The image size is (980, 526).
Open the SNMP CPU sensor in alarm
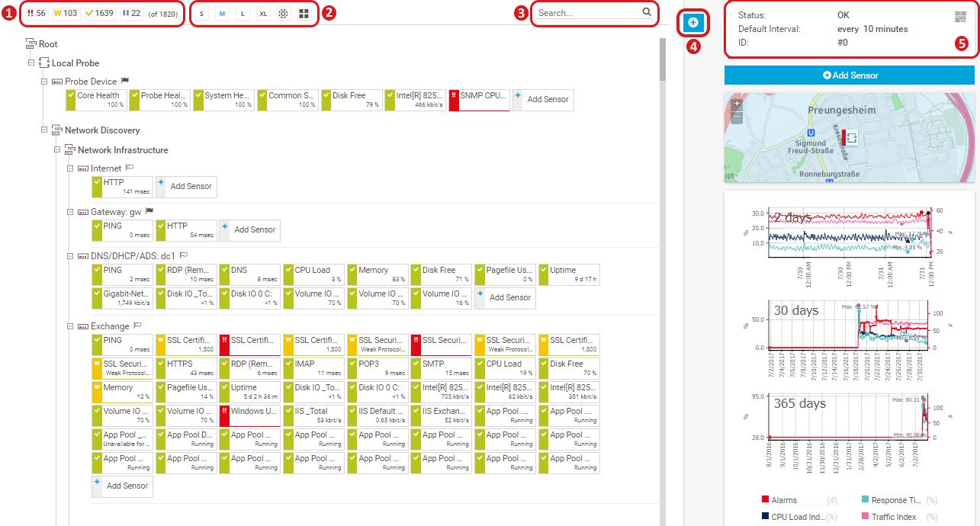coord(479,99)
